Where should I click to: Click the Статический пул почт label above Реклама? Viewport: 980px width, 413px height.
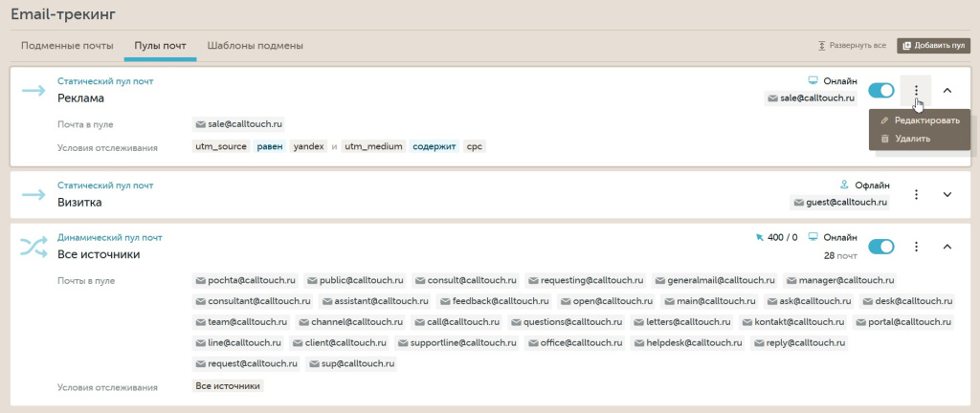point(105,81)
